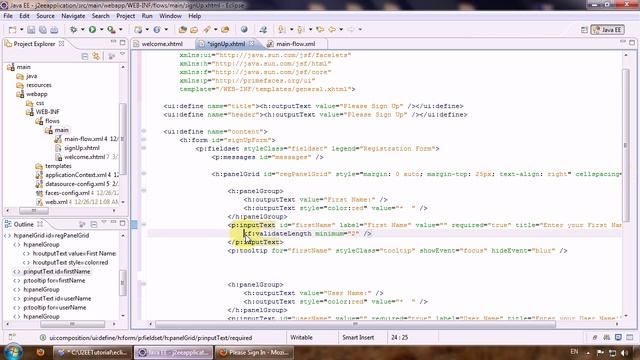
Task: Select p:tooltip for=userName in Outline
Action: pyautogui.click(x=54, y=307)
